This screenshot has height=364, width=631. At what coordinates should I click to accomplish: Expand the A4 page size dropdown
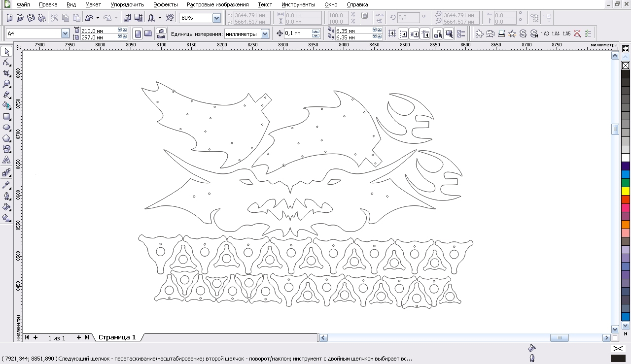point(65,33)
